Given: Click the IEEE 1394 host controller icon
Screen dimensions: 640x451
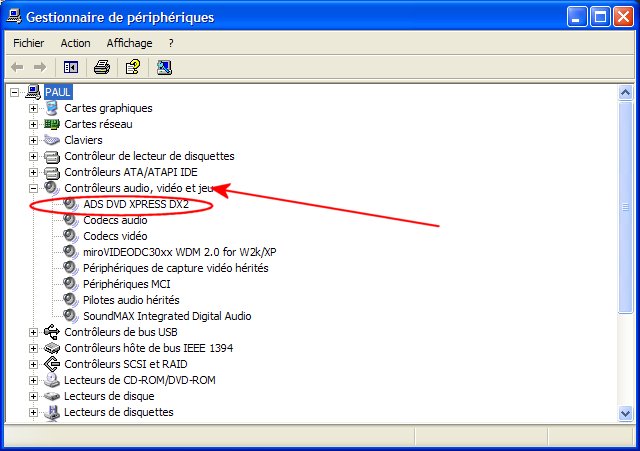Looking at the screenshot, I should pos(52,348).
